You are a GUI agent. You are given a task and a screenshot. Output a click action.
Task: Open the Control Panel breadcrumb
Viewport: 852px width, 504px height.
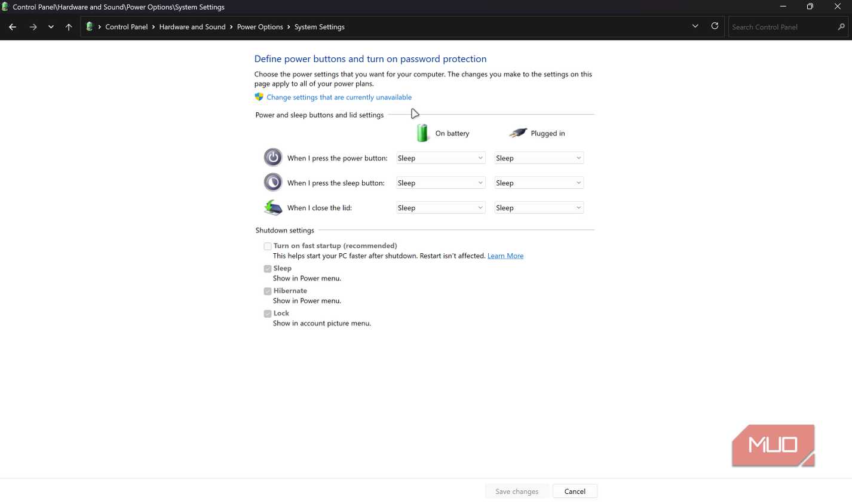point(126,27)
